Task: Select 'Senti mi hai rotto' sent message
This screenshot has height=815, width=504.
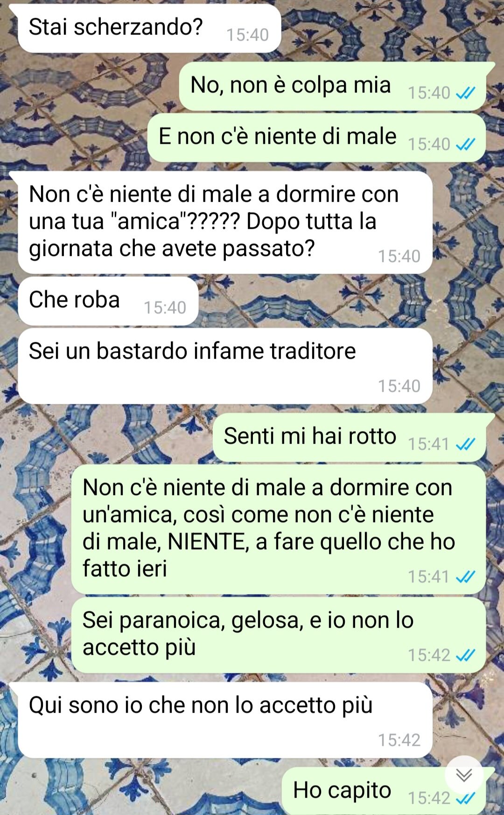Action: coord(349,437)
